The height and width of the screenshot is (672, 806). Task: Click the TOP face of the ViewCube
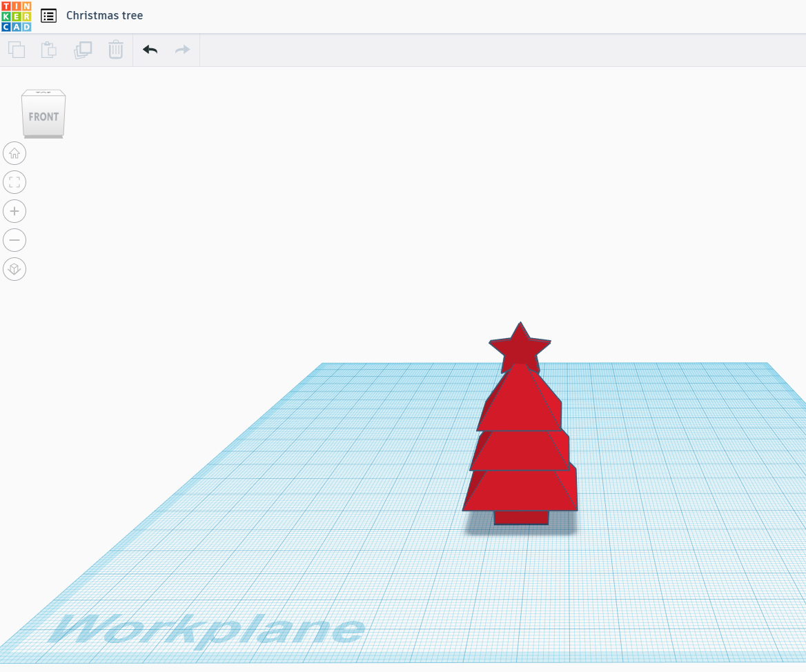point(43,92)
